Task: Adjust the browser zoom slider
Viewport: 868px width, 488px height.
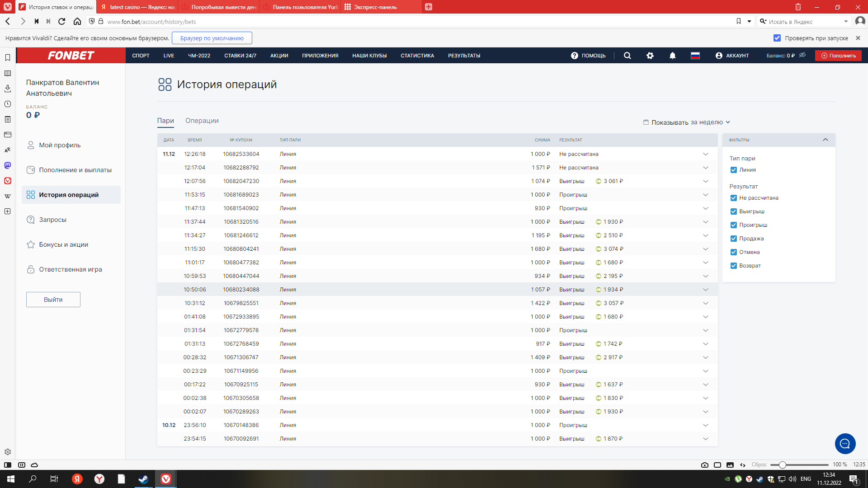Action: coord(783,465)
